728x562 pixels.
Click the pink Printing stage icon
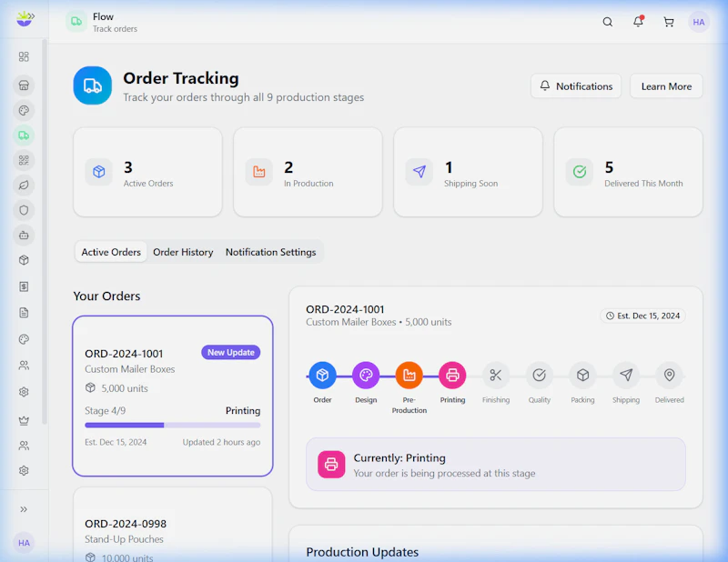[452, 375]
